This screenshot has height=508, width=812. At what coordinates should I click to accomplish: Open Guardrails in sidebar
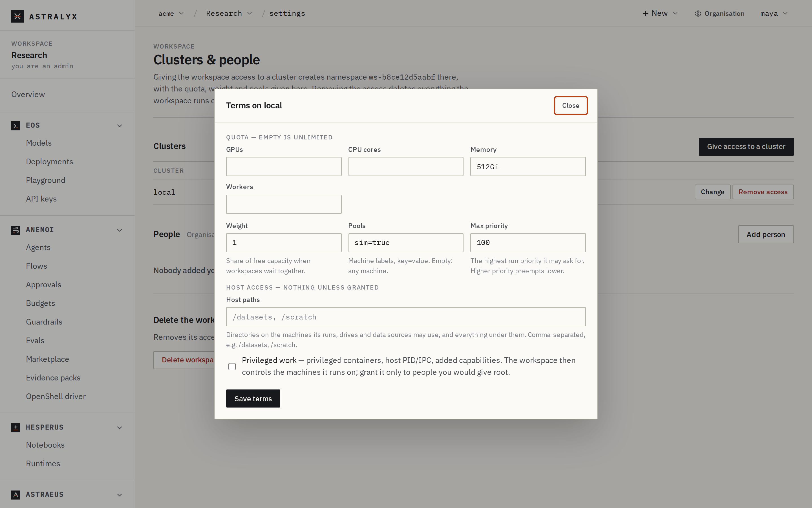click(44, 322)
